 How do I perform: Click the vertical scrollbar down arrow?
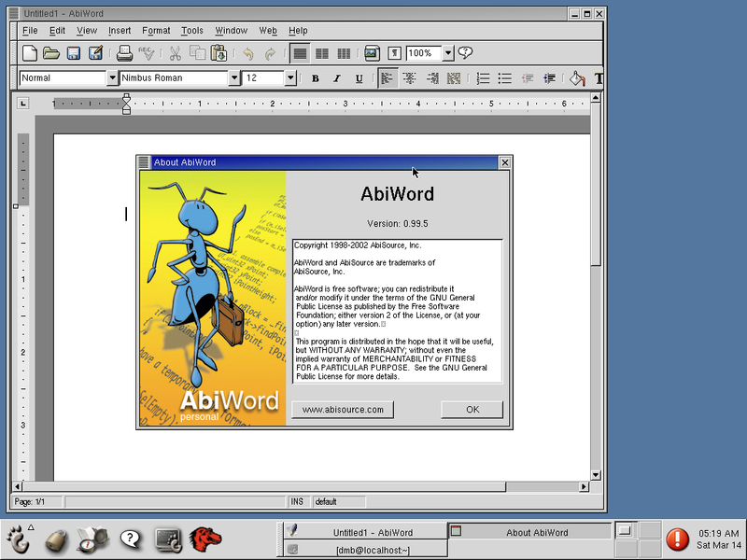[596, 475]
